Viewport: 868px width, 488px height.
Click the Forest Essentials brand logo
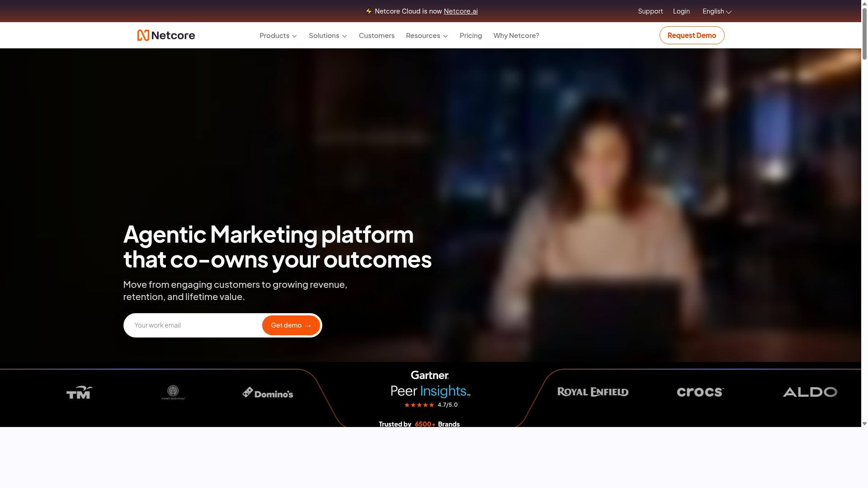point(174,392)
